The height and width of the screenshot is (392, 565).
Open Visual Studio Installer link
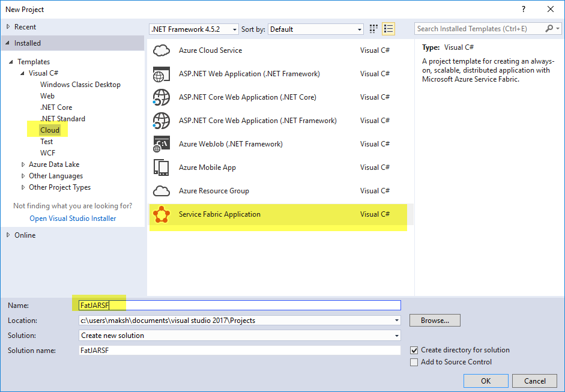click(x=73, y=219)
